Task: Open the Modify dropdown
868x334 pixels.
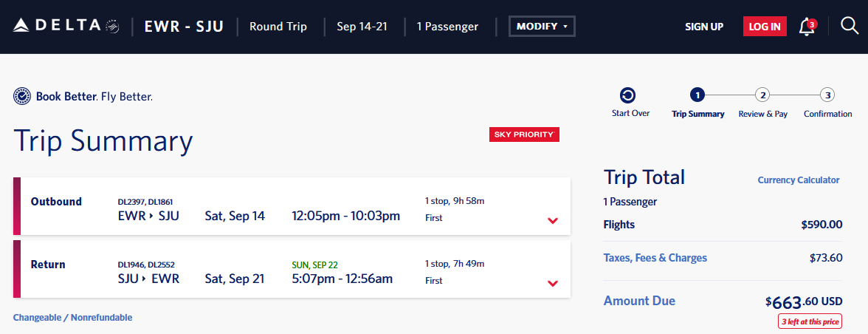Action: tap(542, 27)
